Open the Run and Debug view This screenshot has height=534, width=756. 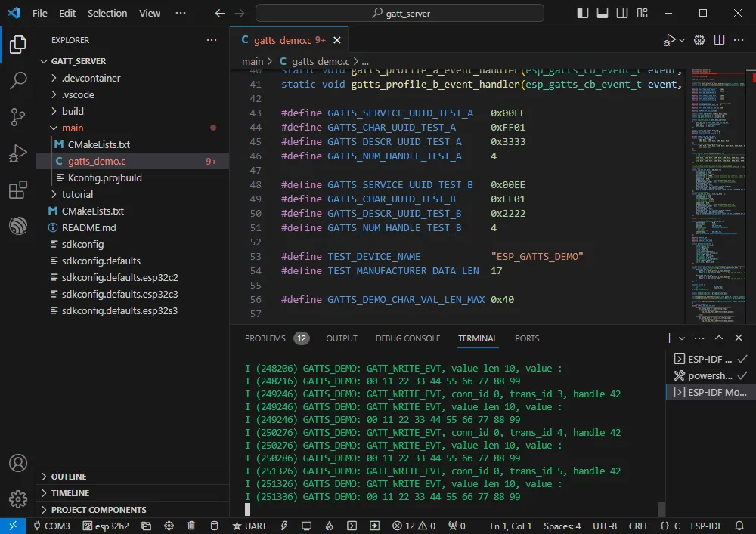tap(18, 153)
